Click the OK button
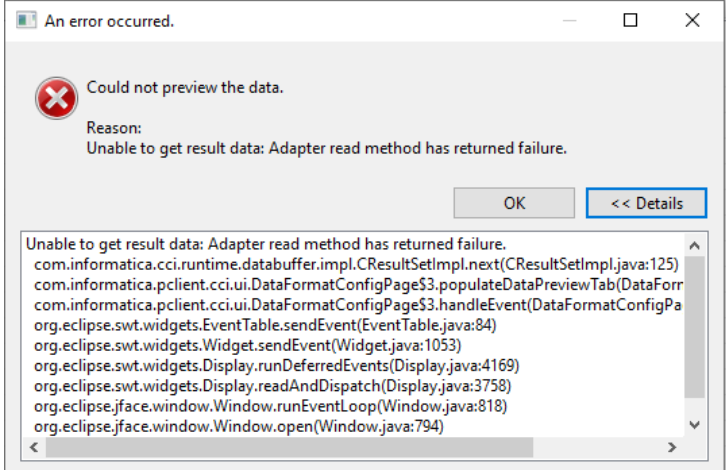The width and height of the screenshot is (726, 470). pos(514,203)
